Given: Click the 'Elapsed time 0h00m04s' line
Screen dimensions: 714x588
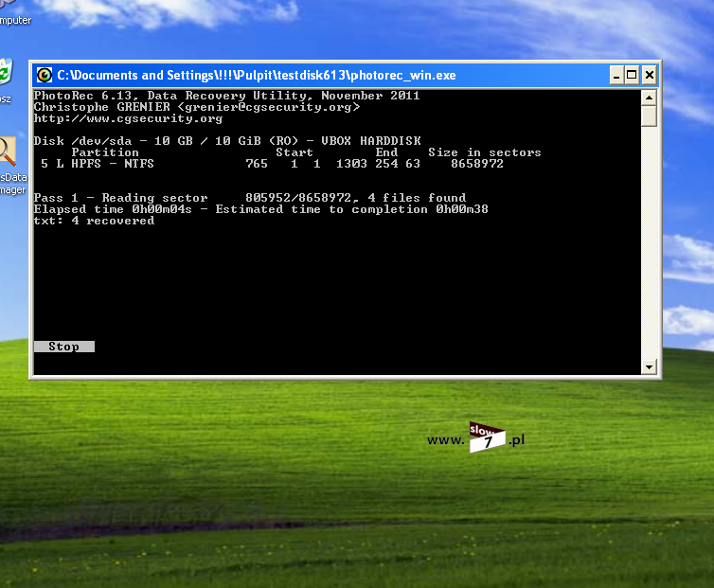Looking at the screenshot, I should tap(261, 209).
